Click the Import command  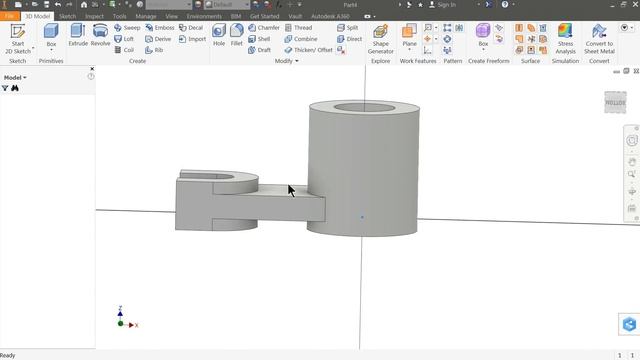(192, 39)
